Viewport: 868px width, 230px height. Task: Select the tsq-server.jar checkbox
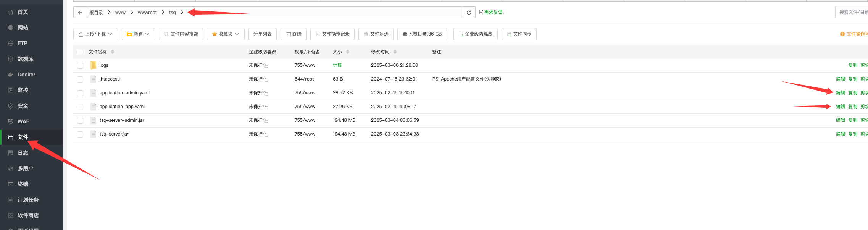point(80,134)
